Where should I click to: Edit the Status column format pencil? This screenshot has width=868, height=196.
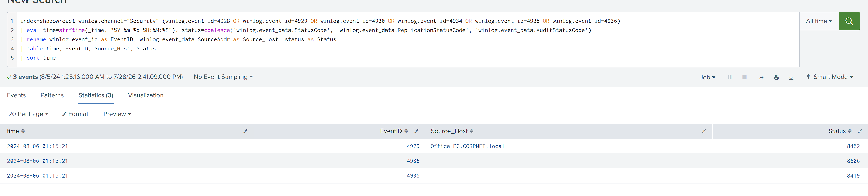pos(860,131)
